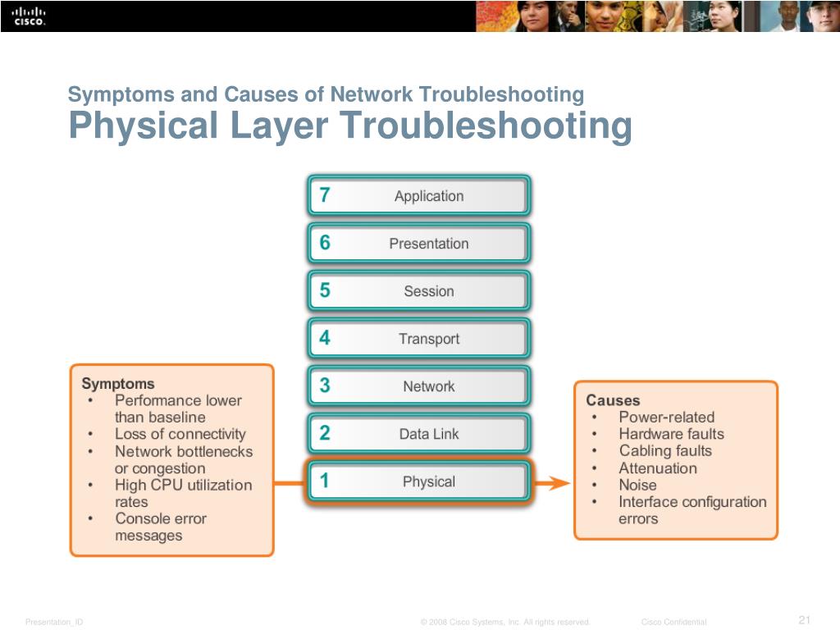Image resolution: width=840 pixels, height=630 pixels.
Task: Click the slide number 21
Action: pyautogui.click(x=805, y=620)
